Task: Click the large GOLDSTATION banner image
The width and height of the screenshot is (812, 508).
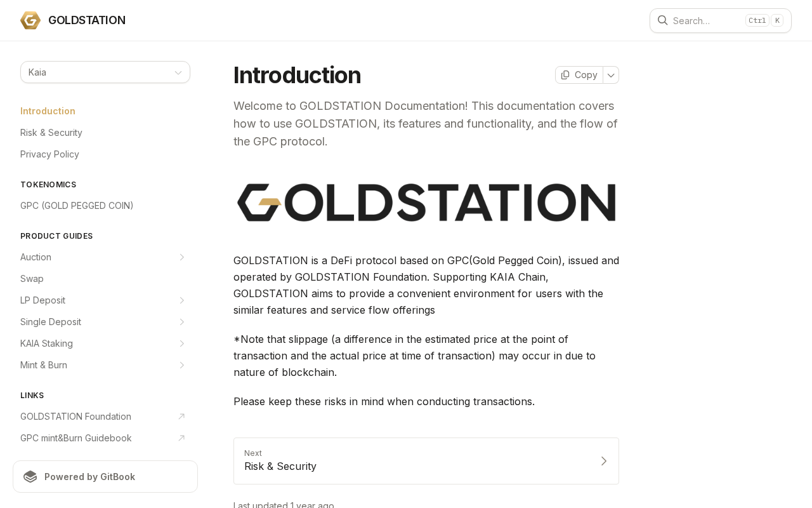Action: [426, 203]
